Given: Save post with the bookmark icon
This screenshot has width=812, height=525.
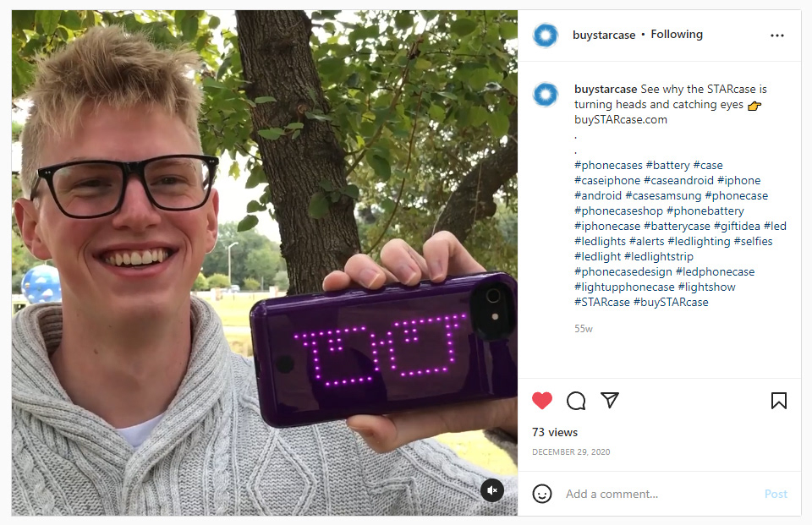Looking at the screenshot, I should [778, 401].
